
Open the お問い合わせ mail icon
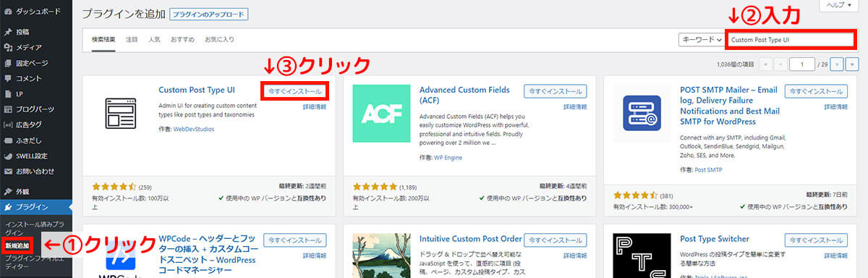[7, 171]
